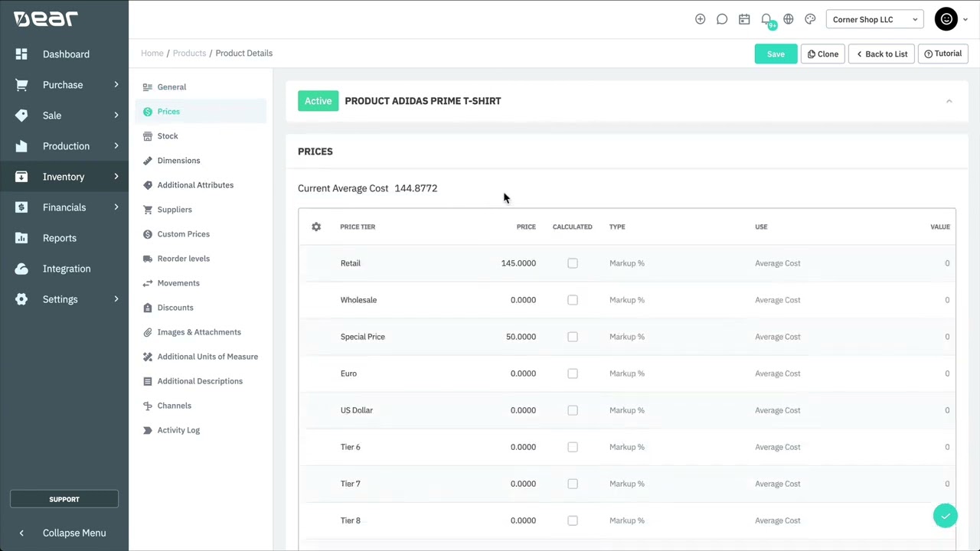980x551 pixels.
Task: Click the Settings gear icon in sidebar
Action: pos(21,299)
